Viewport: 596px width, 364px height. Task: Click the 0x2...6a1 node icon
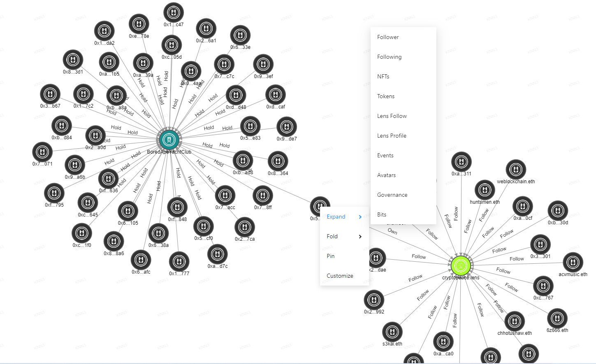click(206, 29)
